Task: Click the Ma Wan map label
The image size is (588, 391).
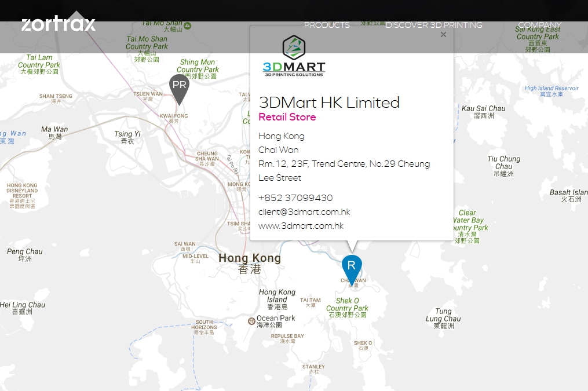Action: pyautogui.click(x=55, y=133)
